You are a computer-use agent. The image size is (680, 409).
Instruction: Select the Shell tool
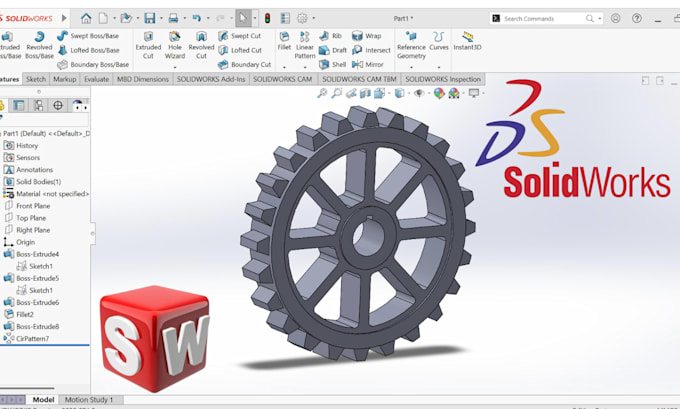(333, 64)
